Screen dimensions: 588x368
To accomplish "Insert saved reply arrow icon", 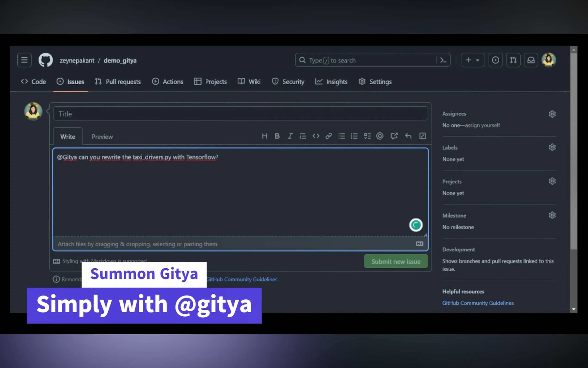I will pyautogui.click(x=408, y=136).
